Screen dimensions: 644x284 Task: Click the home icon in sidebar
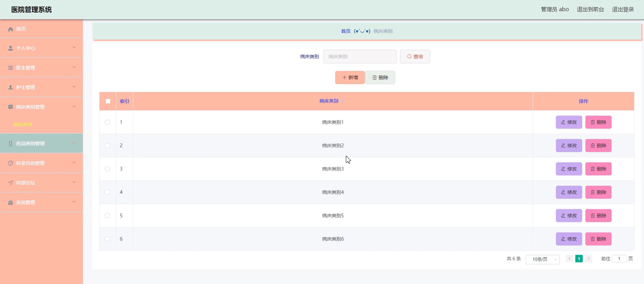[10, 29]
